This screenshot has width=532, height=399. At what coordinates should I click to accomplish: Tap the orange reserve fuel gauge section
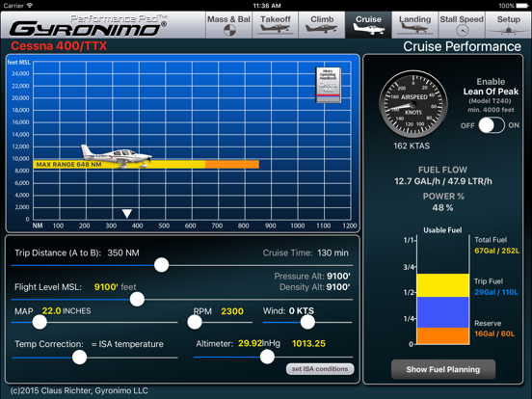pyautogui.click(x=443, y=336)
